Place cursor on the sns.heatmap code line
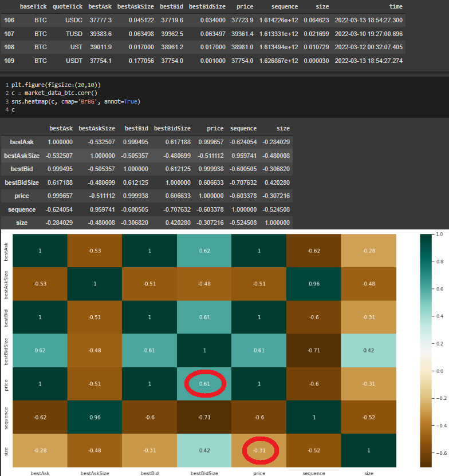 click(x=76, y=101)
